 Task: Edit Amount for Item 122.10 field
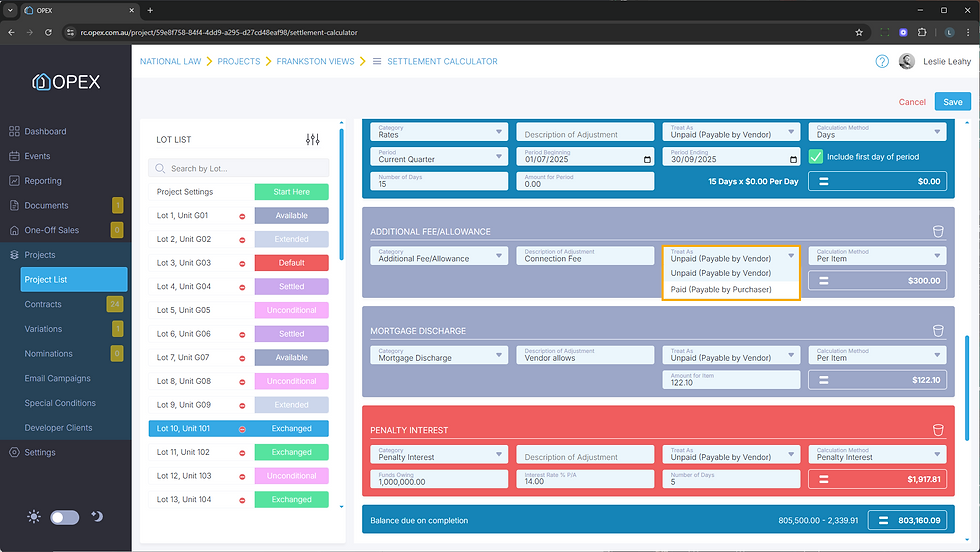[x=731, y=379]
